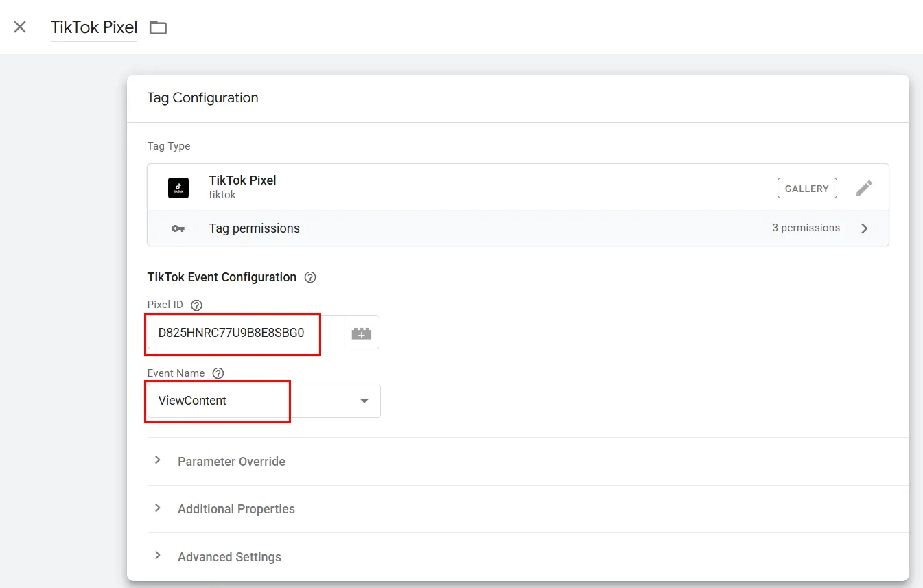Click the TikTok logo icon in Tag Type
923x588 pixels.
178,188
